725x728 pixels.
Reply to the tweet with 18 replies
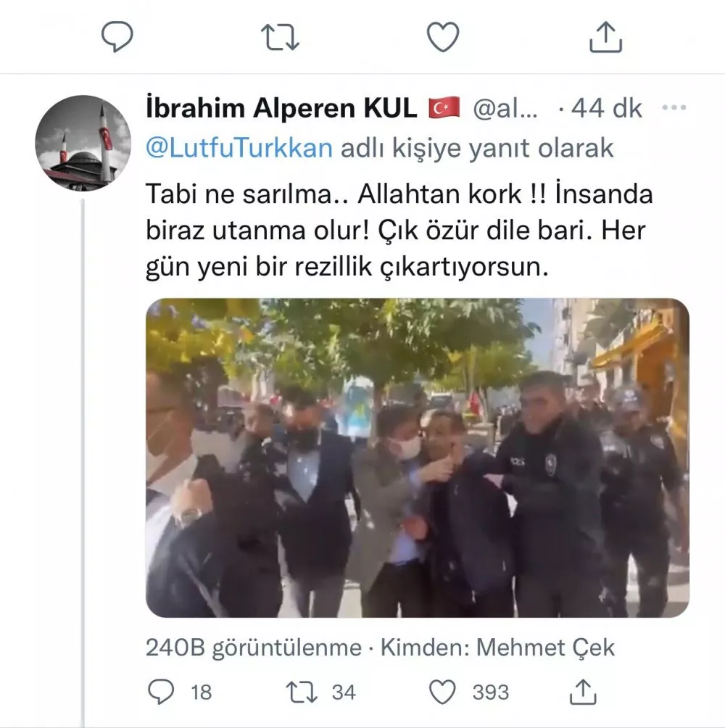[161, 692]
